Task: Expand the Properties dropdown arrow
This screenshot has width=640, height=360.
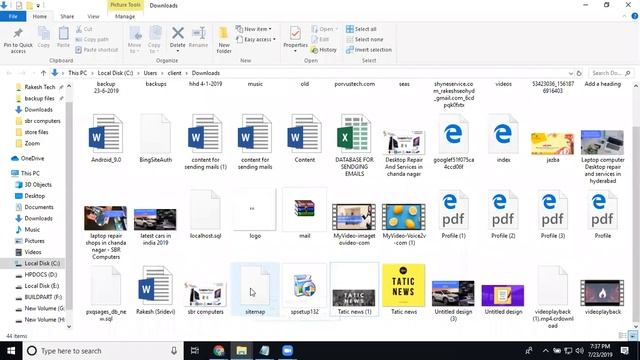Action: 295,51
